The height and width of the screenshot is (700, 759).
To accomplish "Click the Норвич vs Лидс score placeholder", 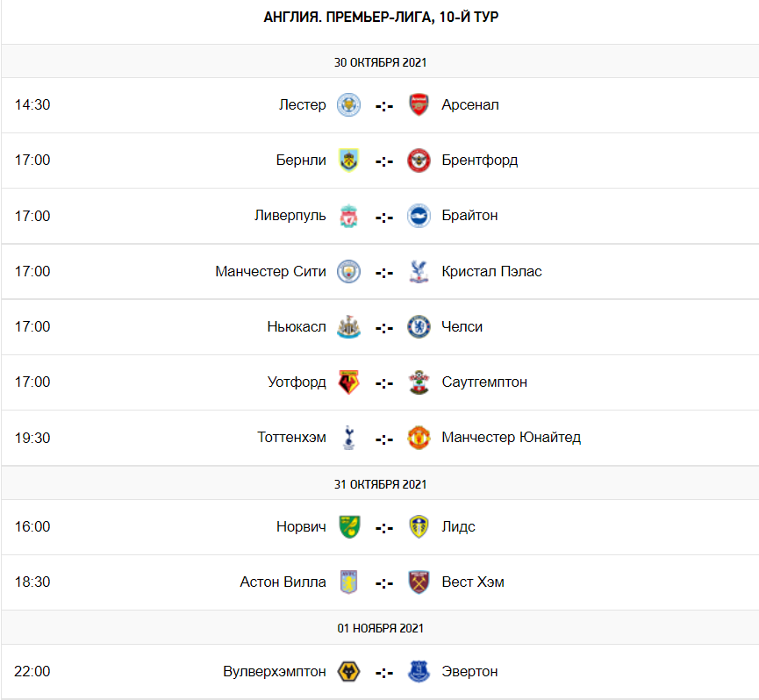I will point(384,527).
